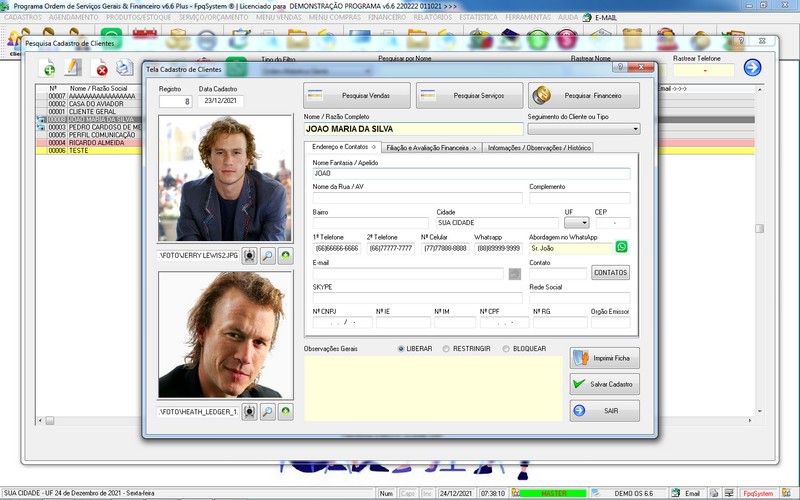Viewport: 800px width, 500px height.
Task: Click green circle icon beside HEATH_LEDGER path
Action: 286,411
